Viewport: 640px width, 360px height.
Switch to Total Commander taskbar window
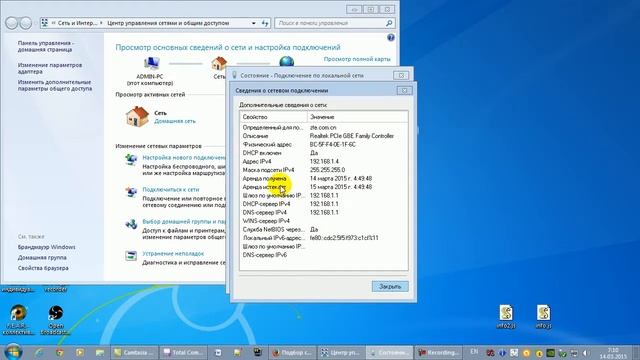tap(183, 352)
